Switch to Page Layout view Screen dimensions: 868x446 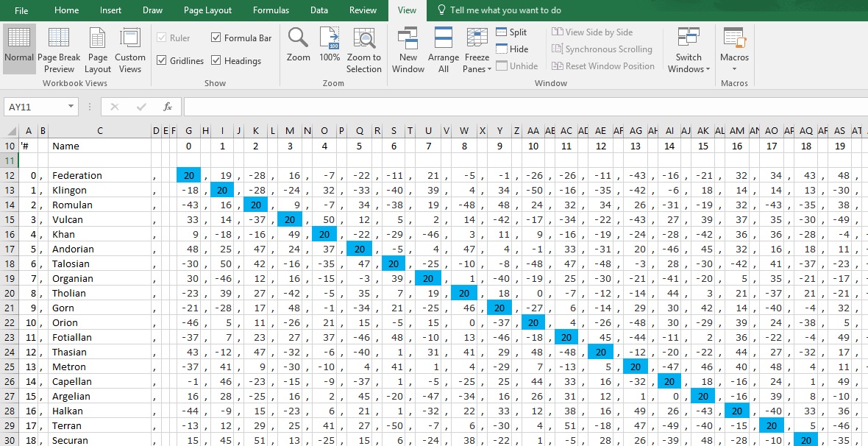pos(97,49)
